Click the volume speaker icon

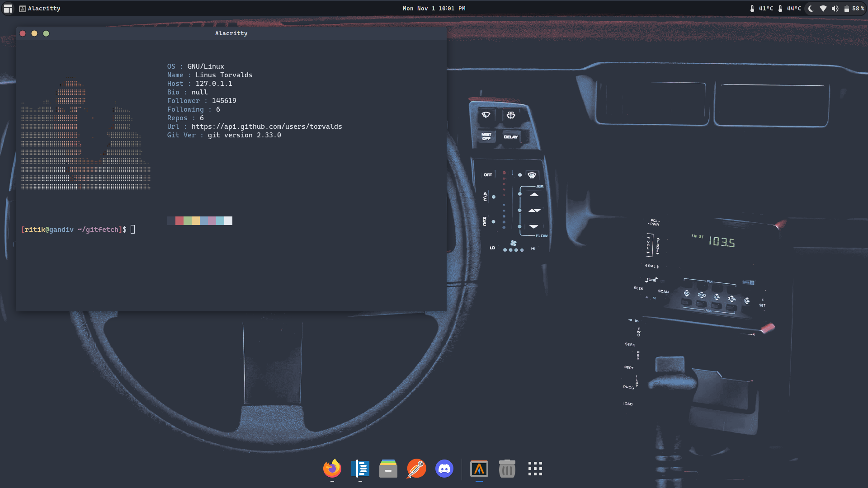click(835, 9)
